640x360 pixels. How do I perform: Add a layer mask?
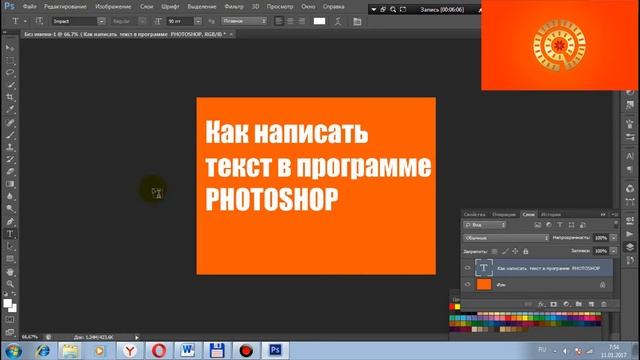[x=553, y=304]
